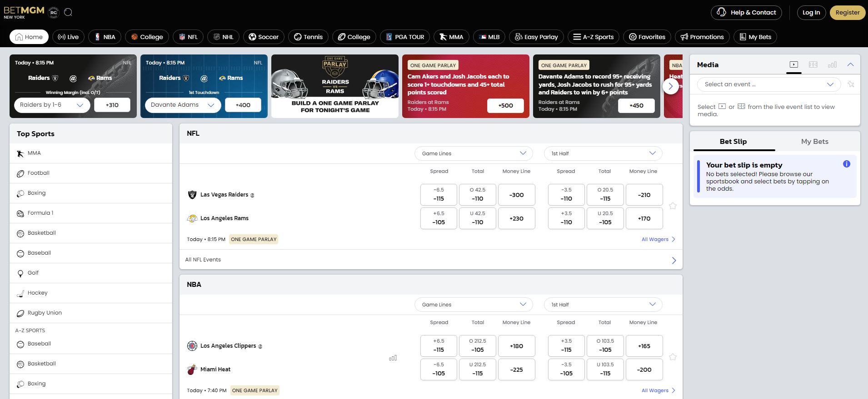Viewport: 868px width, 399px height.
Task: Click the Football icon in Top Sports
Action: pyautogui.click(x=20, y=173)
